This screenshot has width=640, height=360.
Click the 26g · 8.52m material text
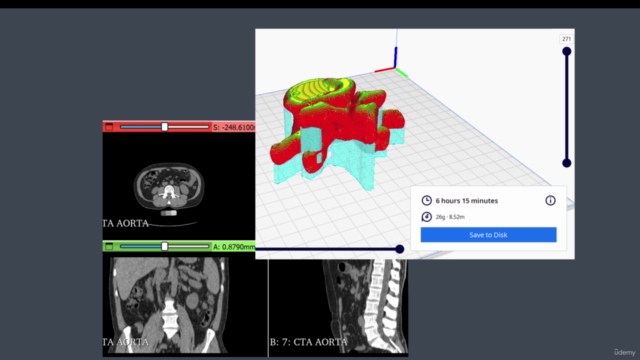[450, 217]
